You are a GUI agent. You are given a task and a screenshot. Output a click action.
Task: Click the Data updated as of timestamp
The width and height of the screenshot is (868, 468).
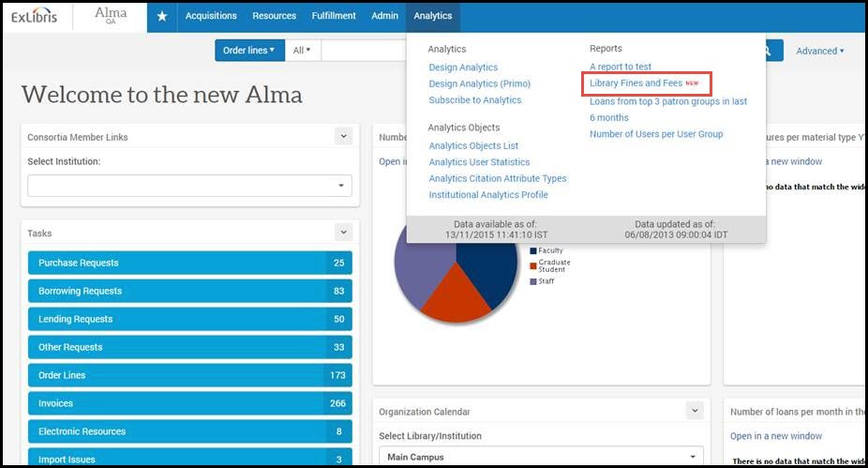coord(675,229)
